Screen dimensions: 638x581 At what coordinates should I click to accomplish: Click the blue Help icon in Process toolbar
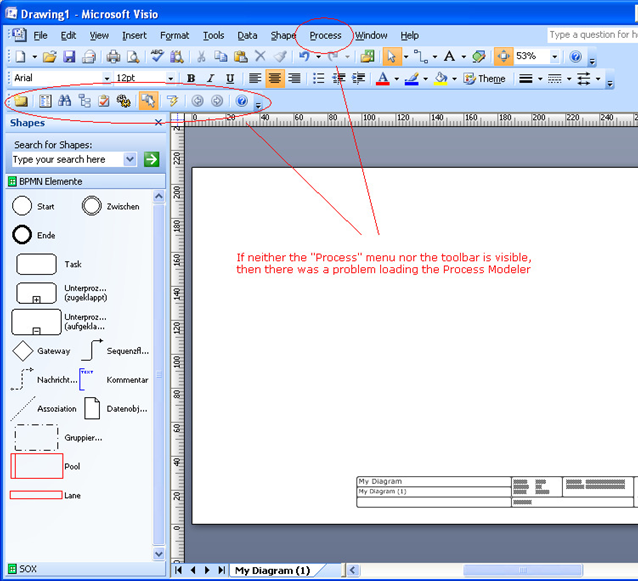tap(242, 100)
